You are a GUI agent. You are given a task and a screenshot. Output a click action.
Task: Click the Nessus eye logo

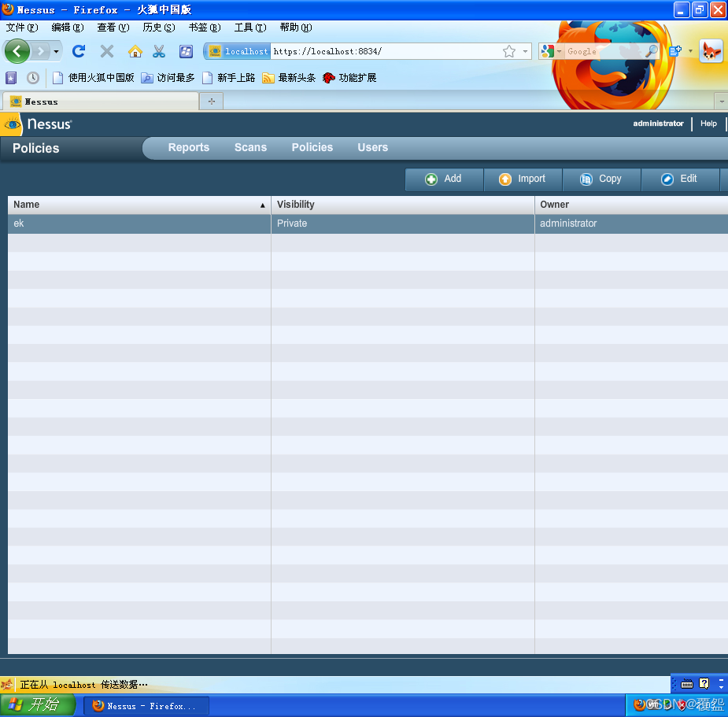coord(11,124)
